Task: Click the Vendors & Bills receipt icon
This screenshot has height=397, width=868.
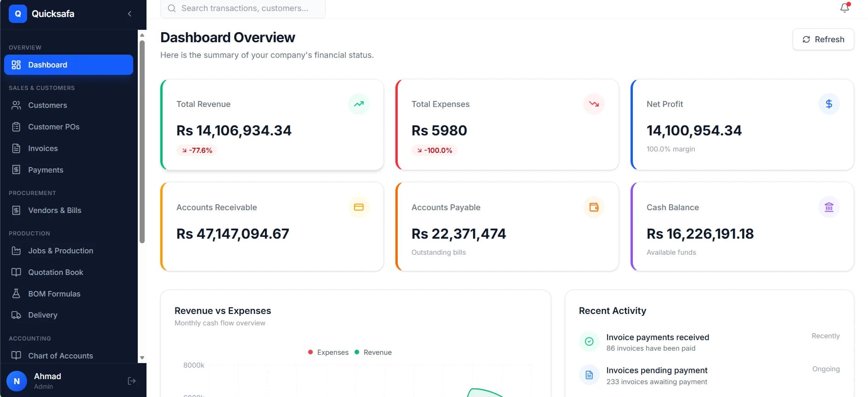Action: coord(16,210)
